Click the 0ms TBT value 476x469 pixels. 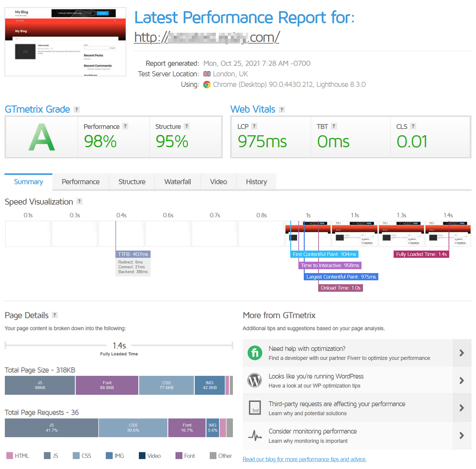[x=333, y=142]
